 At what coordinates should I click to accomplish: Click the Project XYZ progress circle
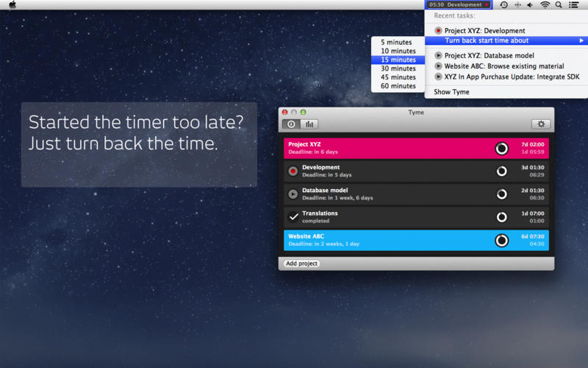click(x=502, y=149)
